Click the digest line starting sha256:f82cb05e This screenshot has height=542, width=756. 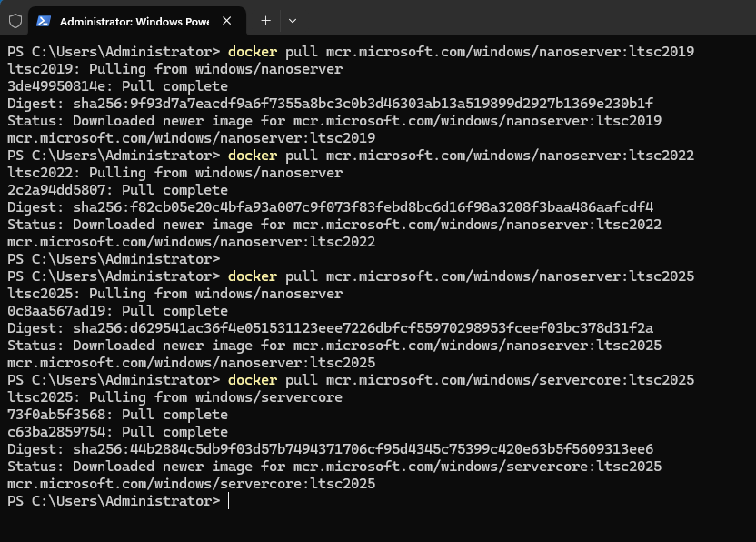(x=330, y=207)
